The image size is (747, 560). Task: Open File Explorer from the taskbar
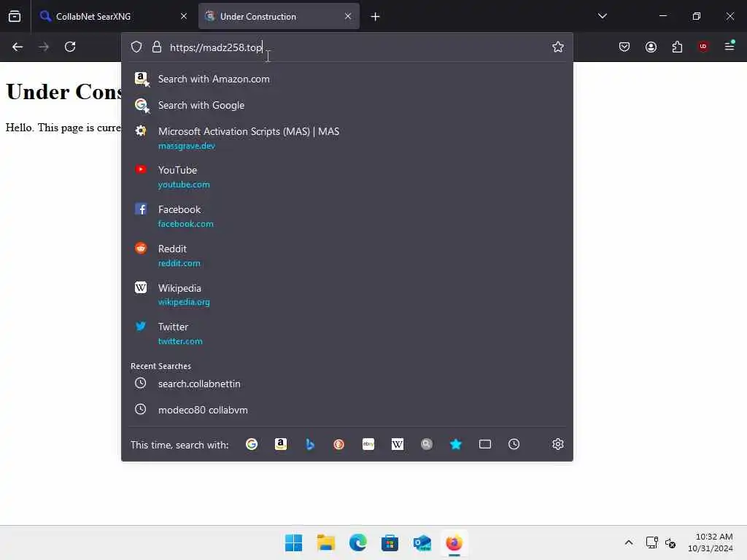[x=326, y=542]
